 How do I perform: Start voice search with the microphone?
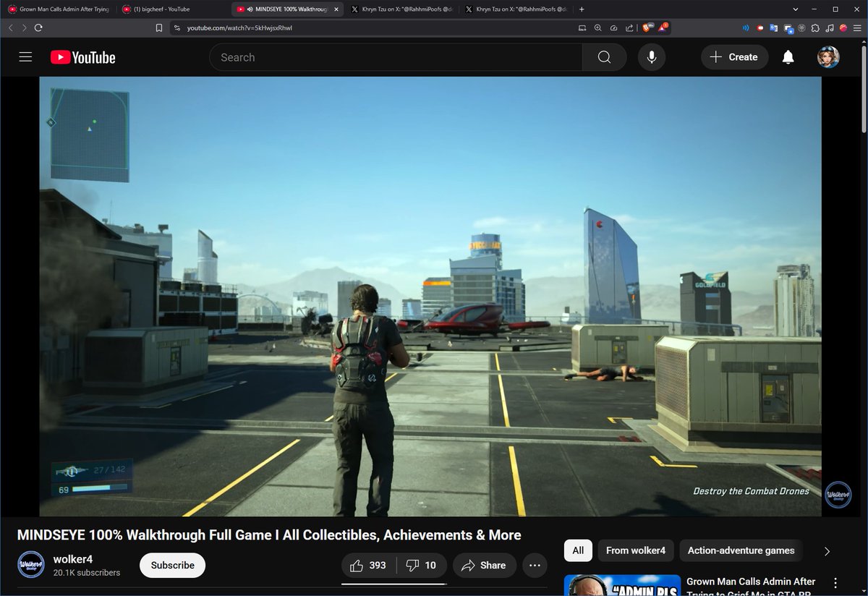(x=652, y=57)
